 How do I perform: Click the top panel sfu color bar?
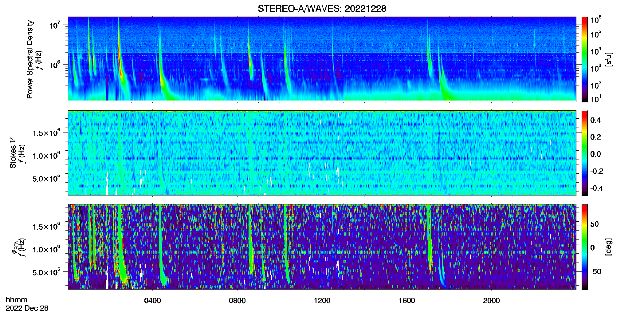(585, 59)
